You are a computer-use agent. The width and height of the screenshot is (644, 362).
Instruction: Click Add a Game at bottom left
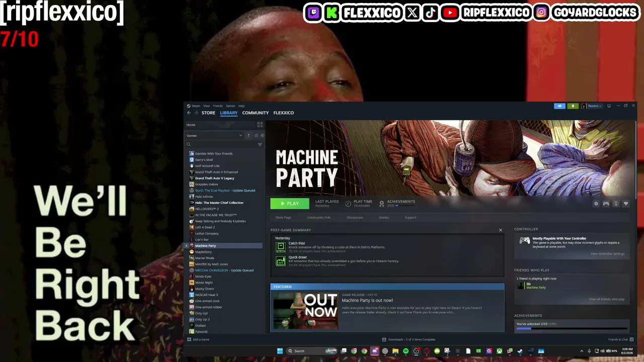tap(198, 339)
